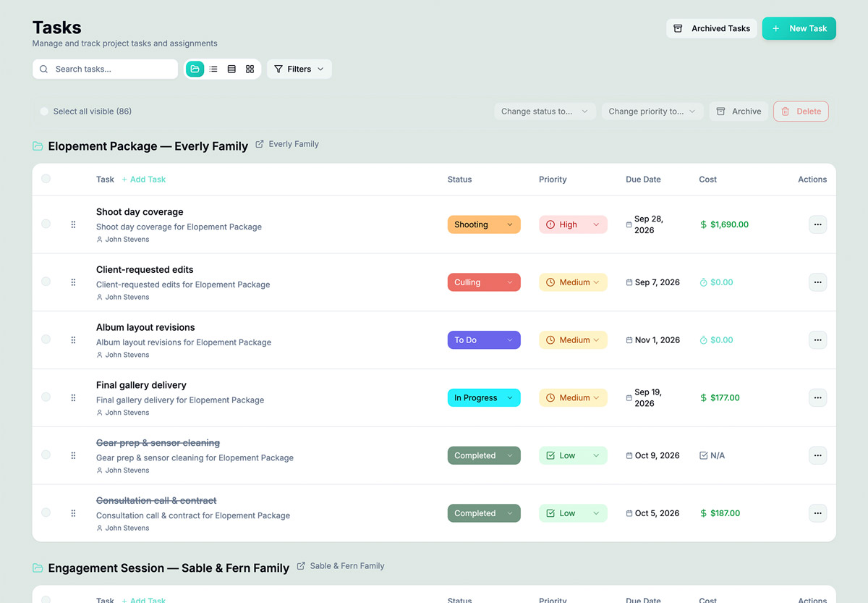Grab the drag handle for Shoot day coverage
Viewport: 868px width, 603px height.
pos(73,224)
